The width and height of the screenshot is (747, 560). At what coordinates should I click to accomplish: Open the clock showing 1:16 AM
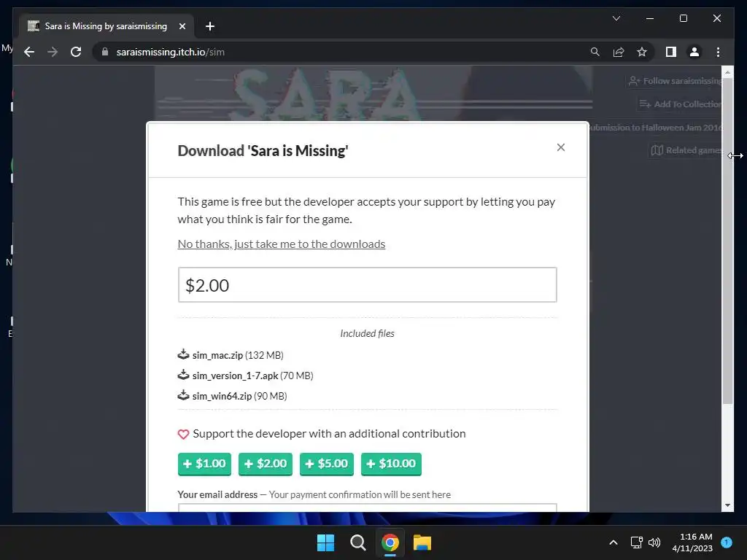[x=692, y=542]
